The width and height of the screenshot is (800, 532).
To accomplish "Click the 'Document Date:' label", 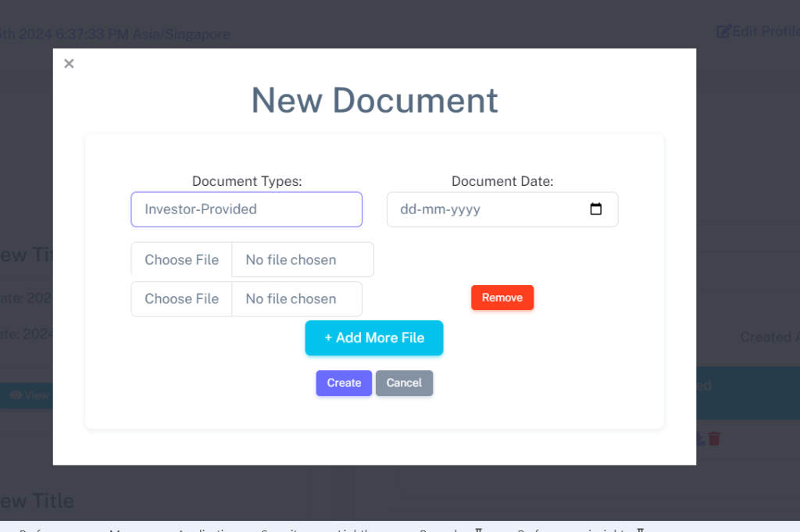I will point(502,181).
